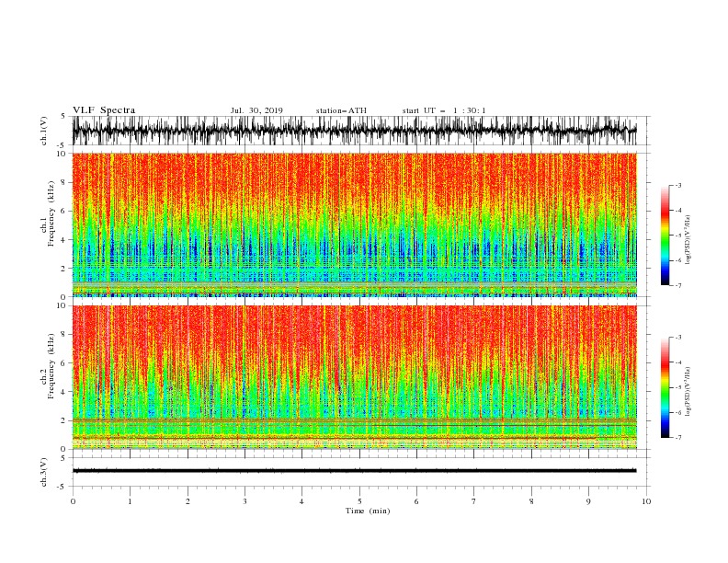Click the time axis tick label '3'
This screenshot has height=563, width=728.
tap(245, 501)
